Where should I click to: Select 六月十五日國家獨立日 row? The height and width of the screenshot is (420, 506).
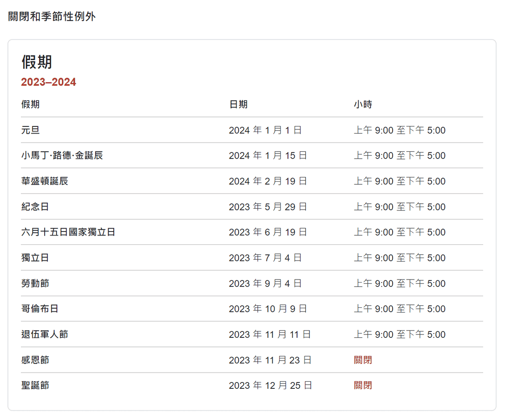[x=252, y=232]
